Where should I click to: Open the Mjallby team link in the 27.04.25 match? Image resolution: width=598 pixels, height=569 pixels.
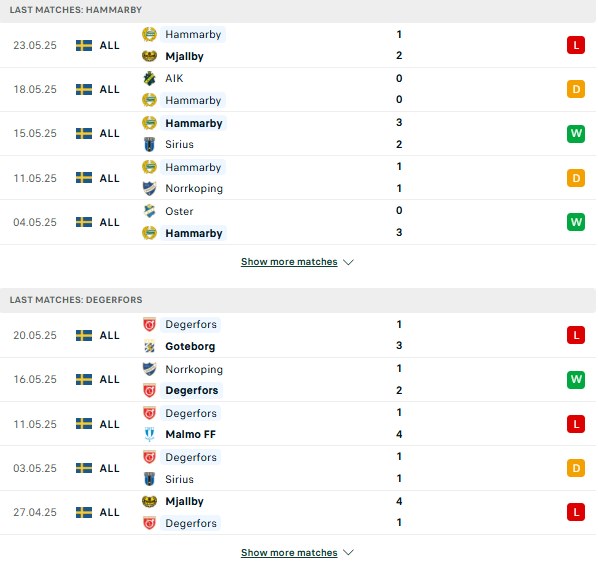pyautogui.click(x=184, y=501)
